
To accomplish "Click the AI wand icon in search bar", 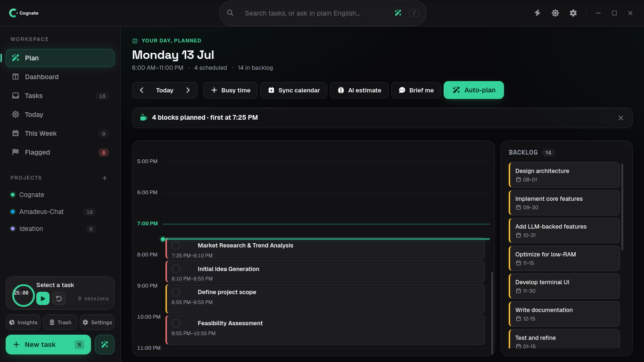I will [398, 13].
